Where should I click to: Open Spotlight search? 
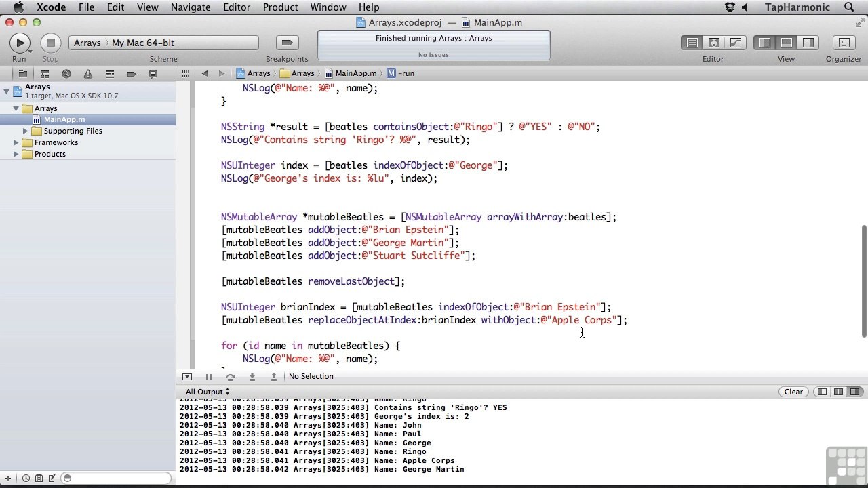pyautogui.click(x=849, y=7)
